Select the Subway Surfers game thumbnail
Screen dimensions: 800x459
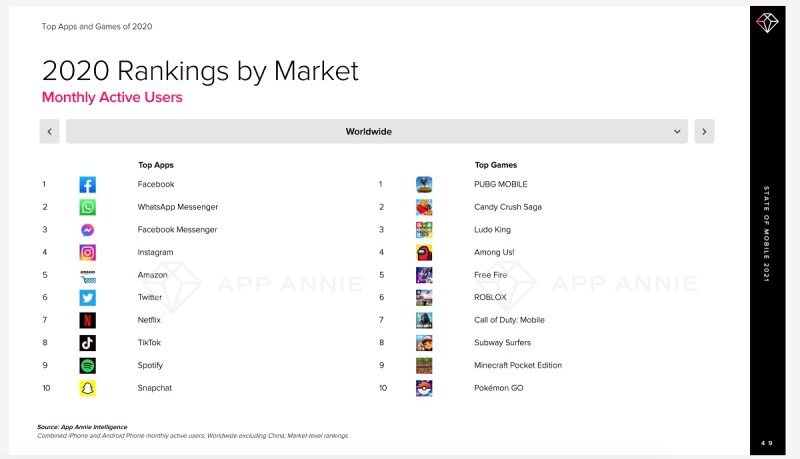click(x=424, y=343)
